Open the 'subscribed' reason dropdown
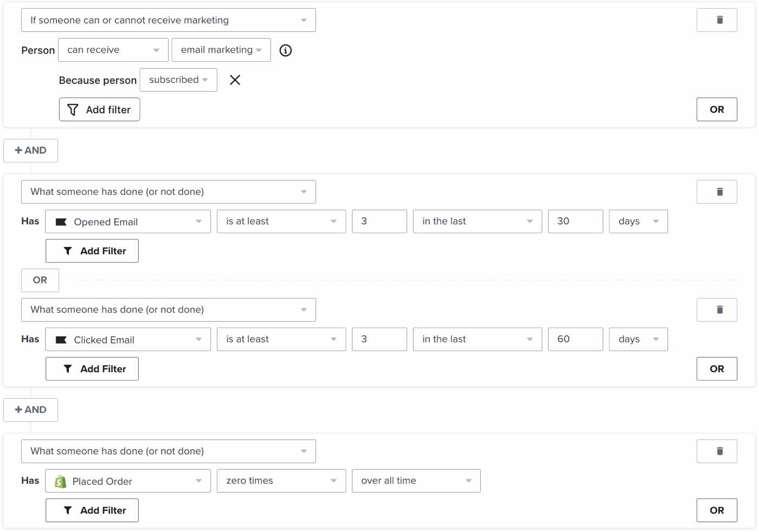The image size is (759, 532). [178, 80]
